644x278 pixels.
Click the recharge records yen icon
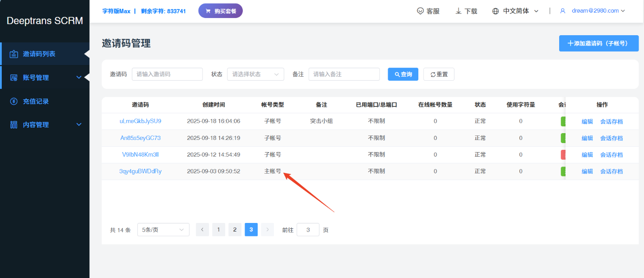click(14, 102)
